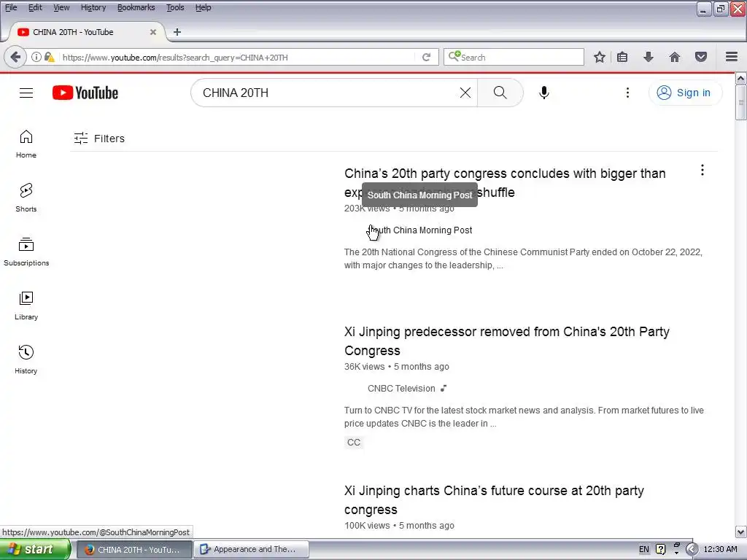Image resolution: width=747 pixels, height=560 pixels.
Task: Open YouTube settings three-dot menu
Action: point(627,93)
